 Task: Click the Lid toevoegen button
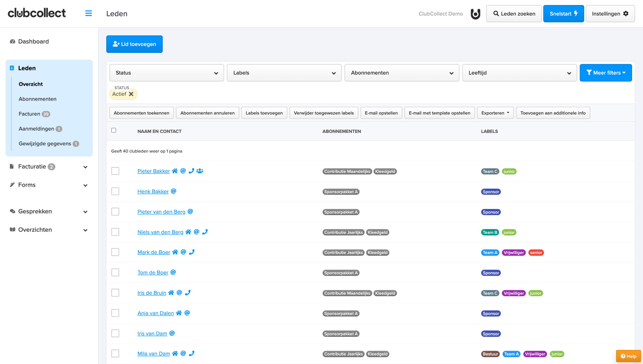click(134, 44)
